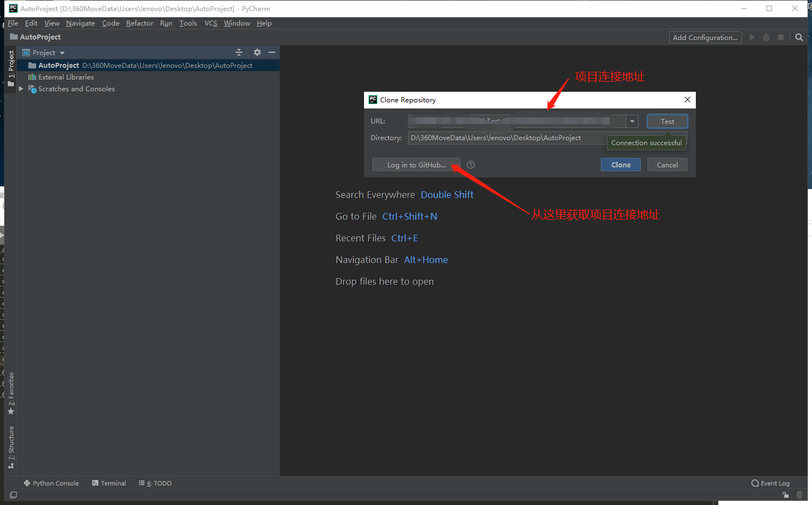Hide the Project panel with minus icon
This screenshot has width=812, height=505.
[x=272, y=52]
